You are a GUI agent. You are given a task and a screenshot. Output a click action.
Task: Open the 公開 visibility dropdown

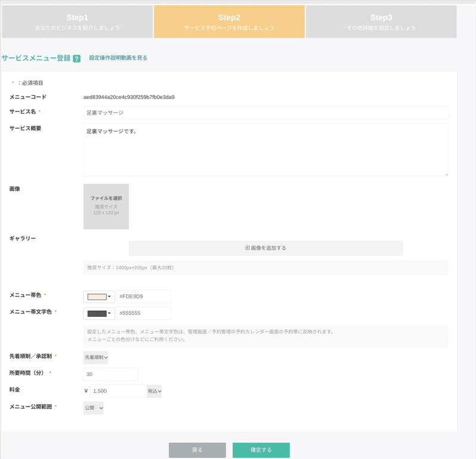pyautogui.click(x=93, y=408)
